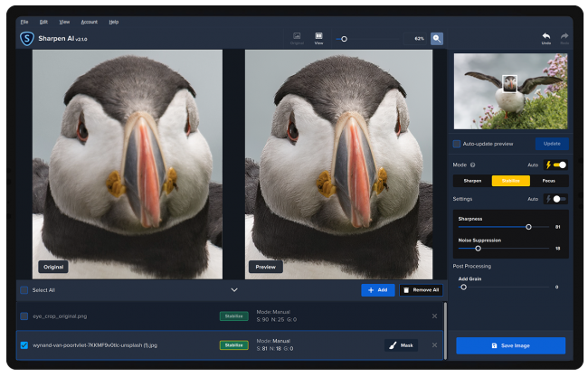Enable the Auto-update preview checkbox

click(x=458, y=144)
